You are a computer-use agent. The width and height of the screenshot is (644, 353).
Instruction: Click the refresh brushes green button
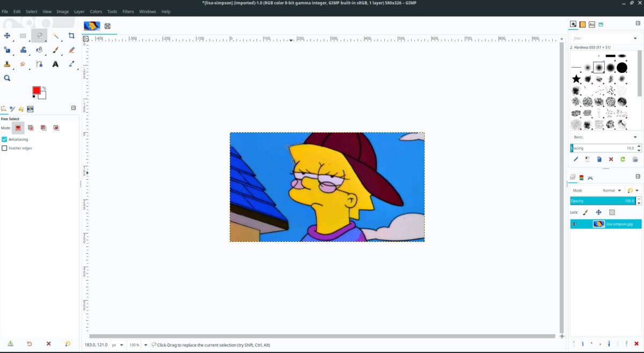(623, 159)
